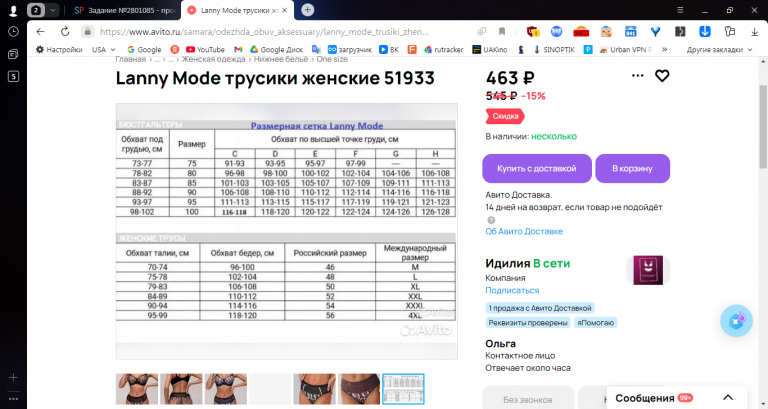Go back with the back arrow
The image size is (768, 409).
(x=41, y=32)
